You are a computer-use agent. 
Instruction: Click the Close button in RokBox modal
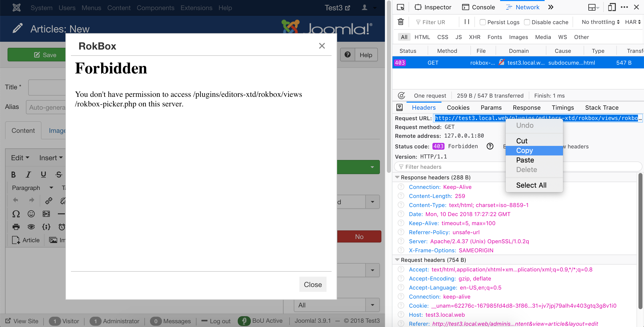tap(313, 284)
